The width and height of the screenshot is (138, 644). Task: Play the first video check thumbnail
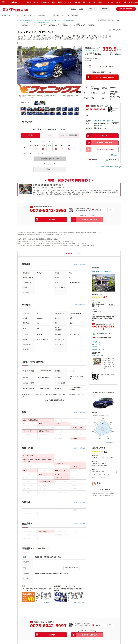[x=37, y=103]
